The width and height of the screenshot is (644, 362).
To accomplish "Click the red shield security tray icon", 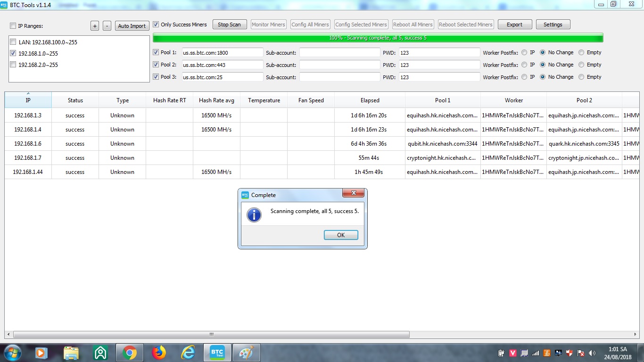I will tap(570, 353).
